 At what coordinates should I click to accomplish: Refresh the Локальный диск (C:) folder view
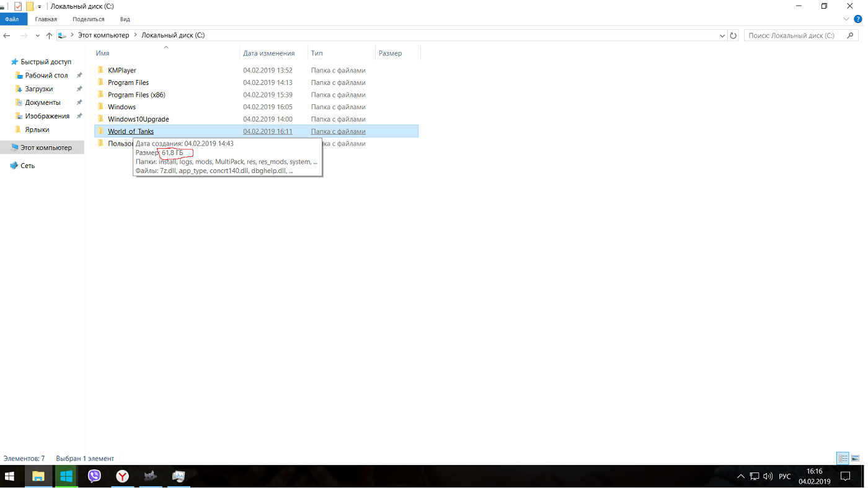click(x=733, y=36)
